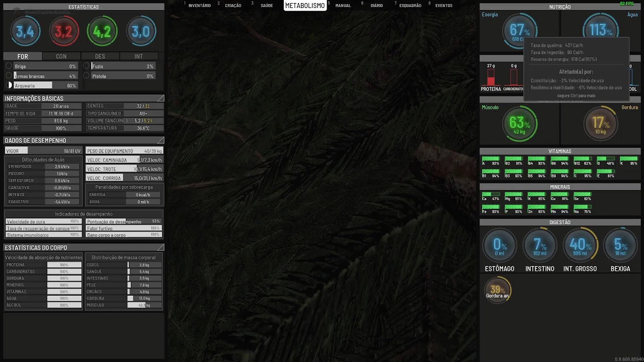Collapse the Dados de Desempenho section

160,140
